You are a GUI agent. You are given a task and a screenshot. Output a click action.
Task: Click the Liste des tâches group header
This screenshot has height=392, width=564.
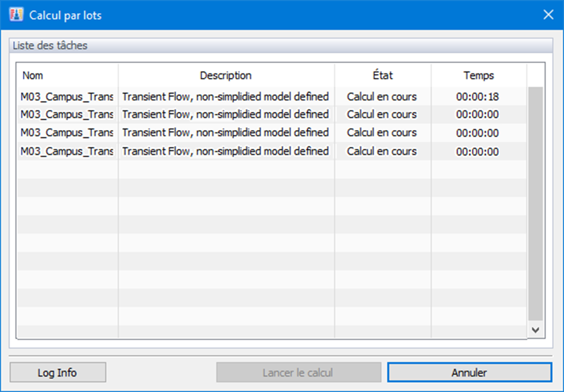(x=51, y=45)
